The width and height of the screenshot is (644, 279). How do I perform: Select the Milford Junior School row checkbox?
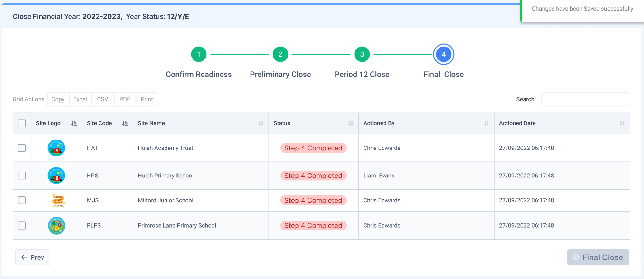click(22, 200)
